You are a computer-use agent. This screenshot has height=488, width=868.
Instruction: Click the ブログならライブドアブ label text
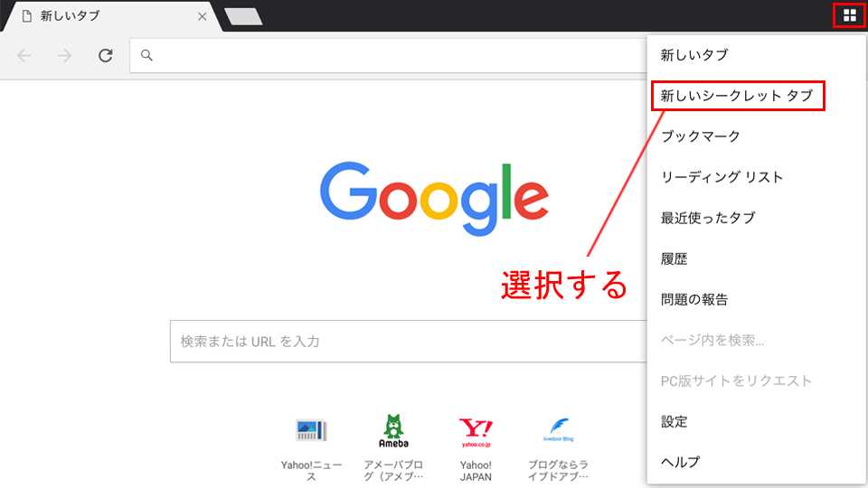[558, 470]
